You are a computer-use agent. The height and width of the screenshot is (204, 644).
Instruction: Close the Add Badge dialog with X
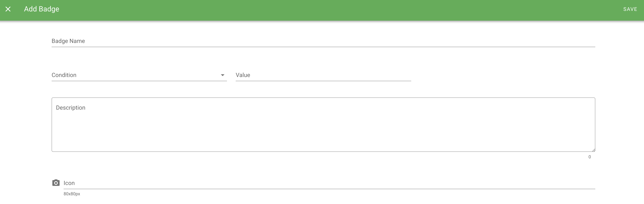coord(8,9)
